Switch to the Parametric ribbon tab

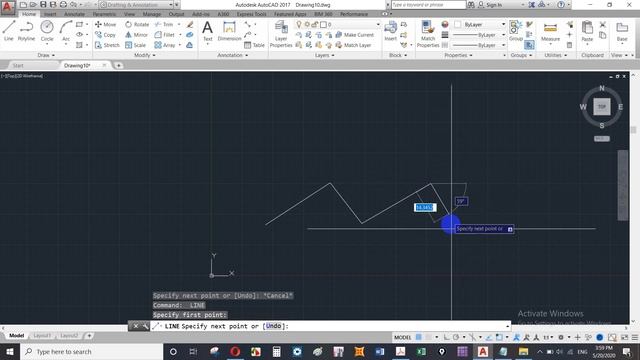click(104, 14)
